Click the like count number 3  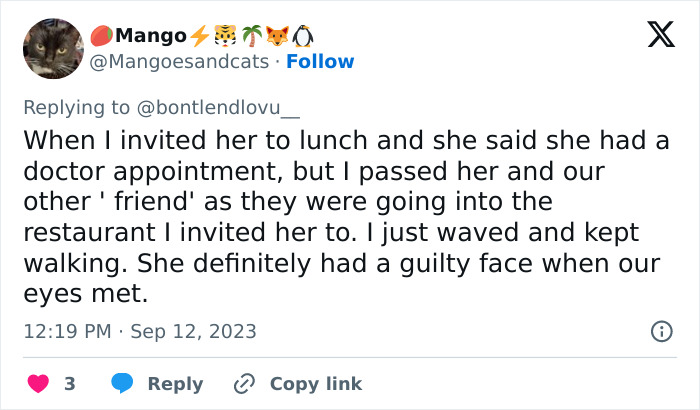click(70, 383)
